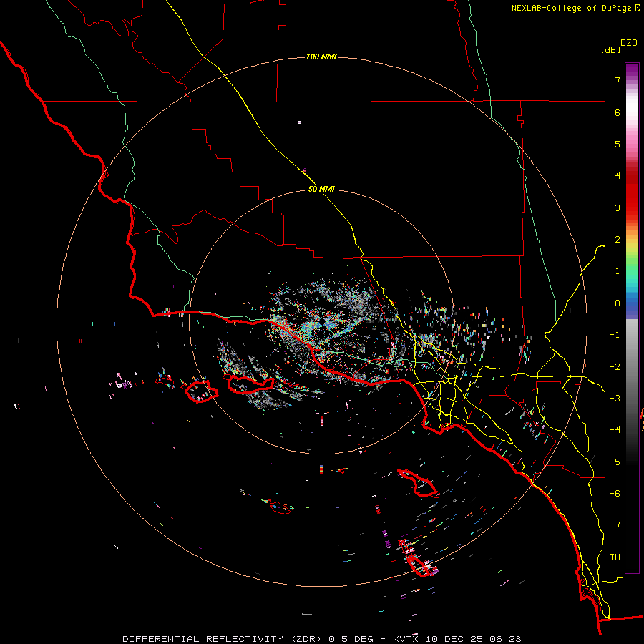Click the legend value '6'

click(x=618, y=112)
